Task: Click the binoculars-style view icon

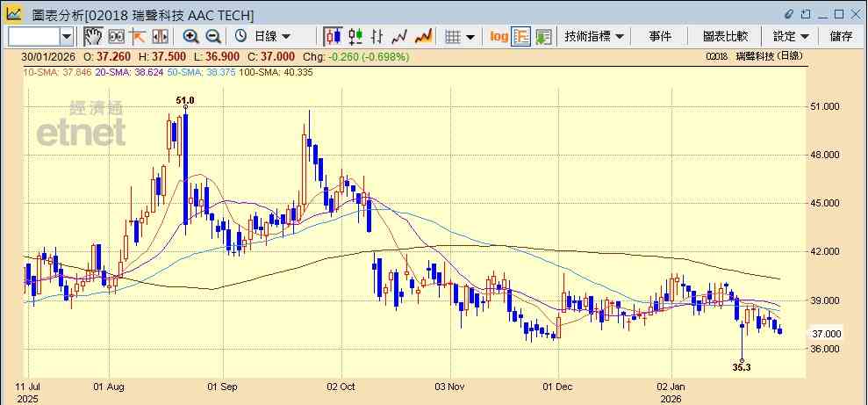Action: (x=116, y=37)
